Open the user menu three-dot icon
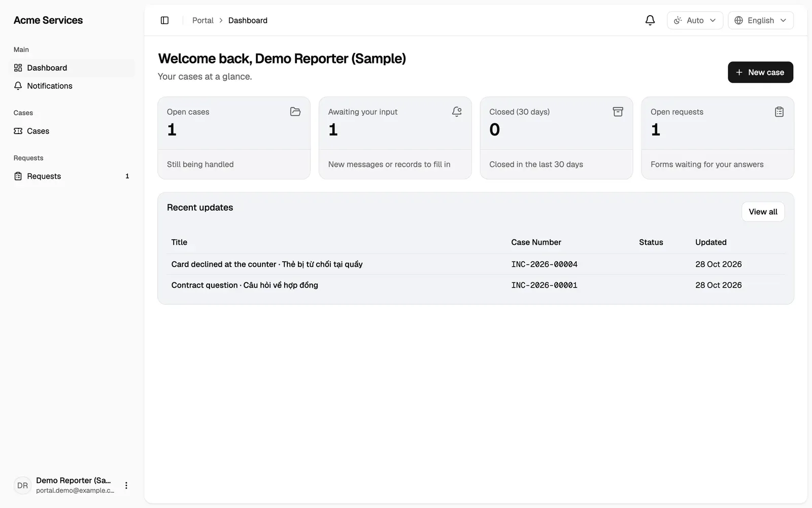The image size is (812, 508). coord(126,486)
